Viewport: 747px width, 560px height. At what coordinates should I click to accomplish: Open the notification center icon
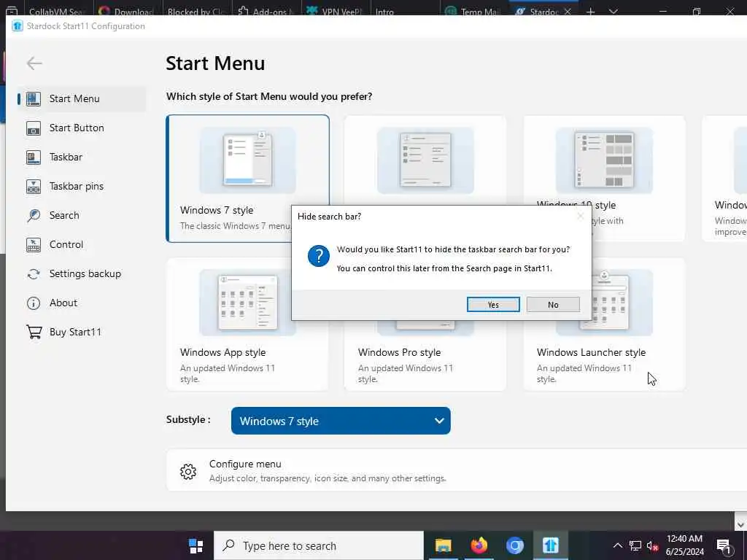pos(724,546)
